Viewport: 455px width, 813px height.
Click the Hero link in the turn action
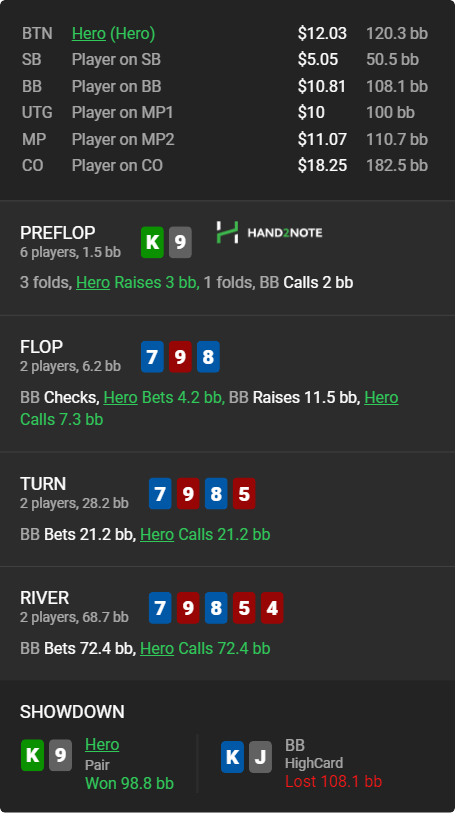click(x=157, y=535)
